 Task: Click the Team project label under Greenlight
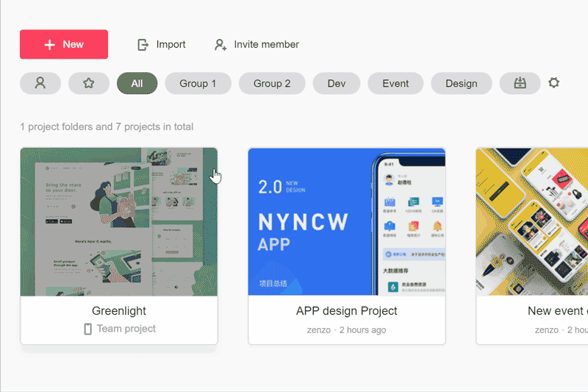pyautogui.click(x=126, y=329)
